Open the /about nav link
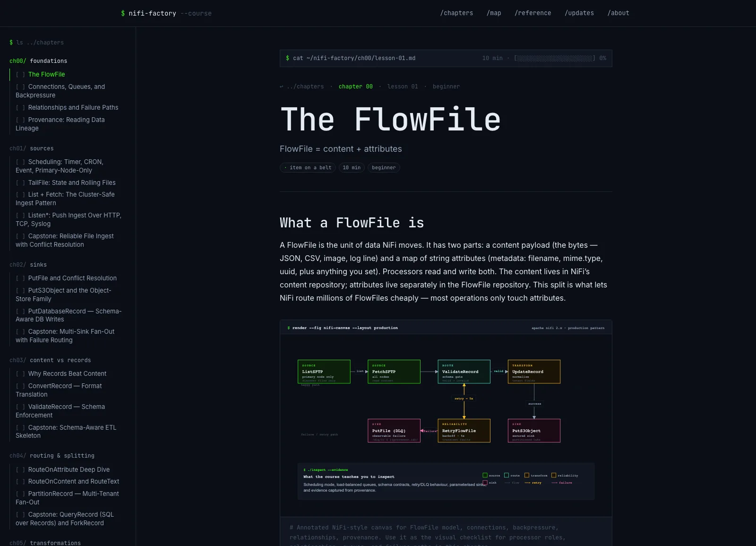This screenshot has width=756, height=546. pyautogui.click(x=618, y=13)
